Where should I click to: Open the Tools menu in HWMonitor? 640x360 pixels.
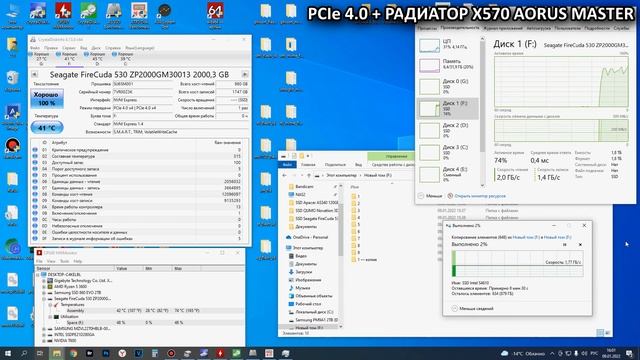pyautogui.click(x=64, y=261)
